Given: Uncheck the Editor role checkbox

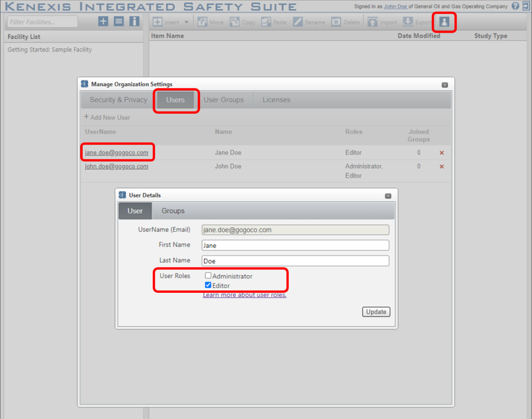Looking at the screenshot, I should tap(208, 285).
